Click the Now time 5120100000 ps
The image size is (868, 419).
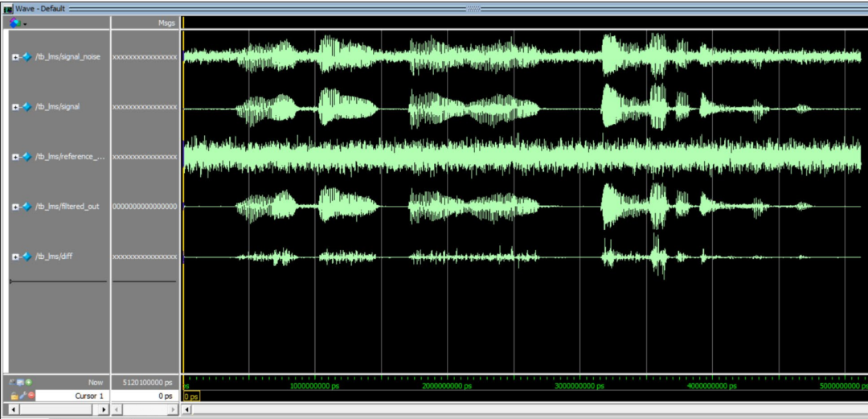[x=147, y=383]
